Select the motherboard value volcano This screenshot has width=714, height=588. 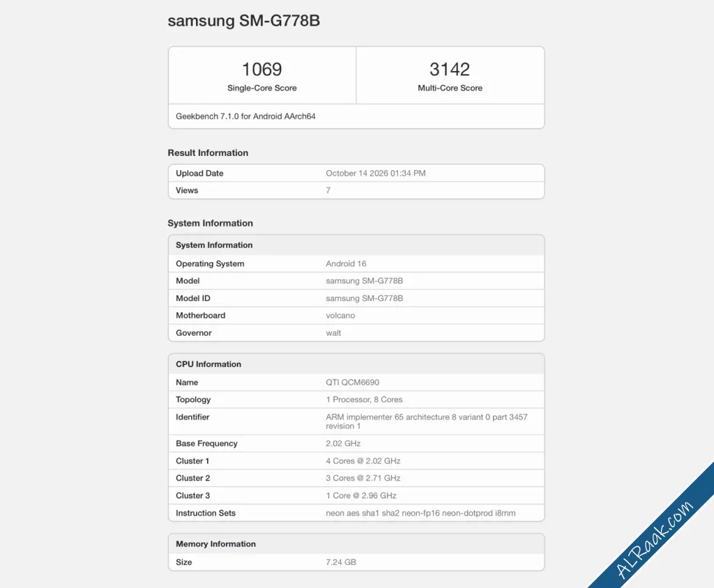340,316
